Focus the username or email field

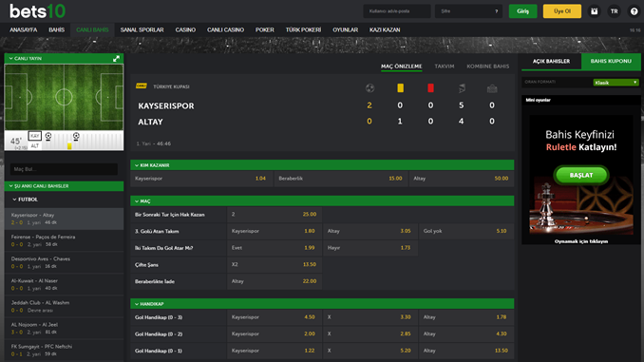pyautogui.click(x=397, y=11)
